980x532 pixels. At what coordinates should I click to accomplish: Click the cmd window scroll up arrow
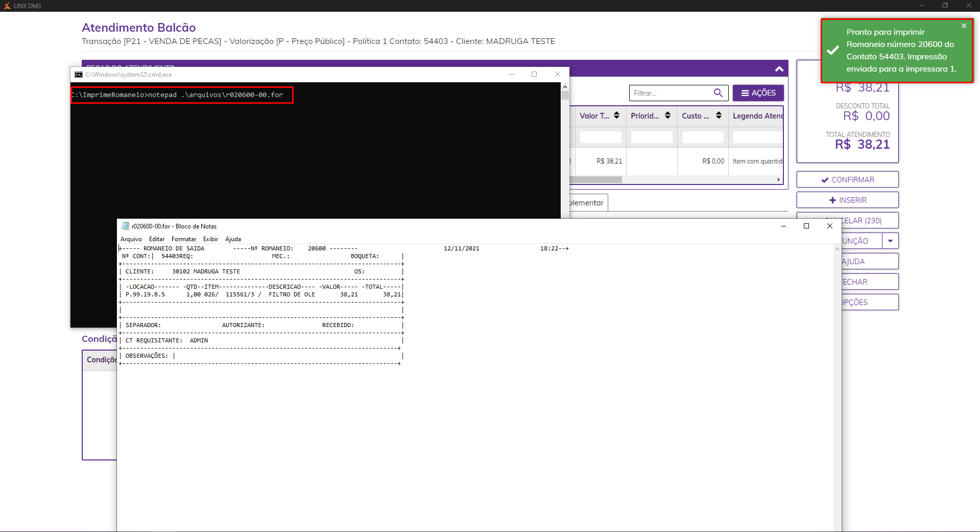coord(565,87)
